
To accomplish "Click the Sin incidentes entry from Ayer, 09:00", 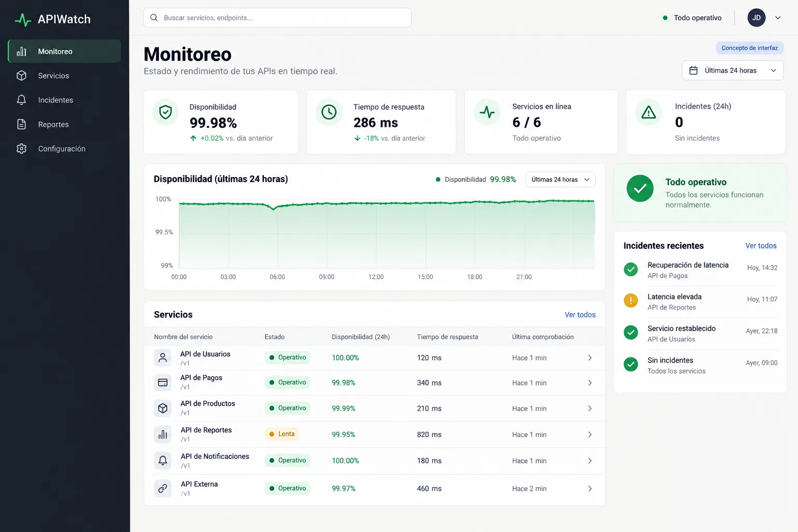I will (x=700, y=365).
